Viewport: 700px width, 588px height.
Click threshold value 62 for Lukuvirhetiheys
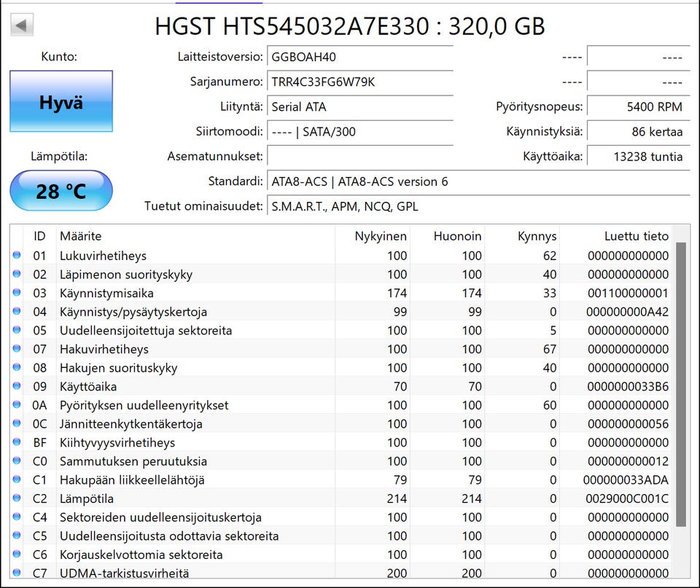pyautogui.click(x=550, y=256)
